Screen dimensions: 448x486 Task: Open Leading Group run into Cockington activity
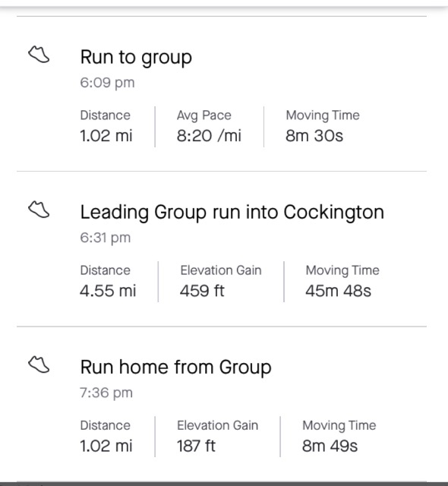232,213
